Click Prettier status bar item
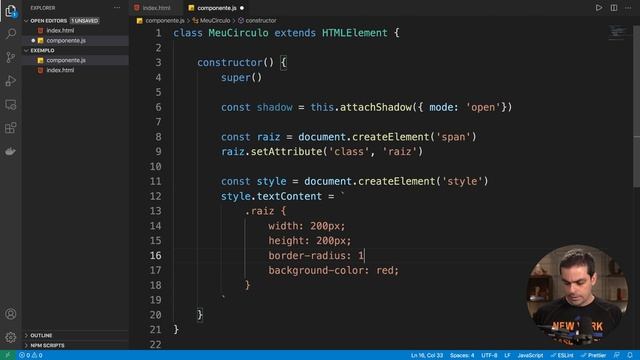640x360 pixels. pyautogui.click(x=593, y=355)
